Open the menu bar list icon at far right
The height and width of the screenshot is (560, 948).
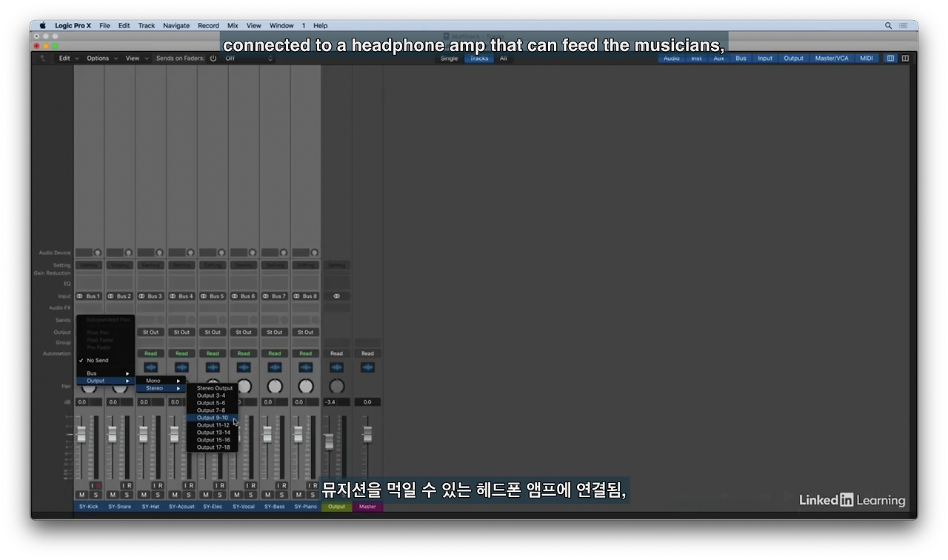905,25
